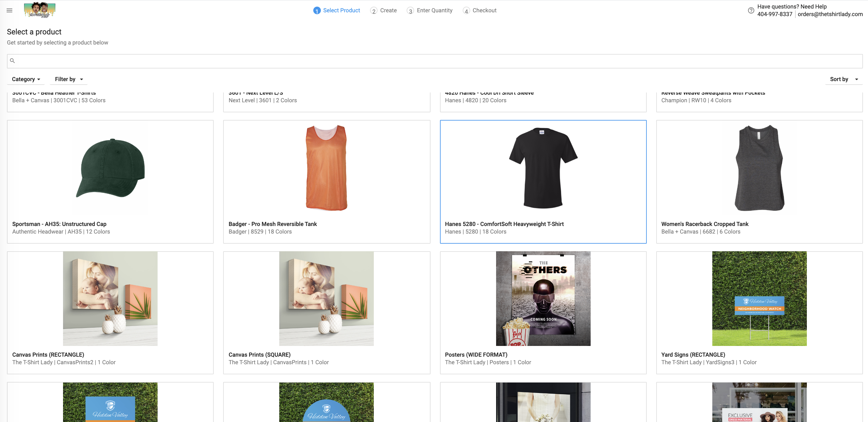
Task: Click orders@thetshirtlady.com email link
Action: [830, 14]
